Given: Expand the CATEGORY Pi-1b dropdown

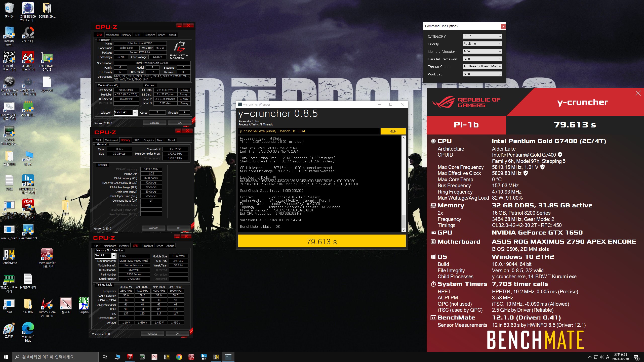Looking at the screenshot, I should [x=482, y=36].
